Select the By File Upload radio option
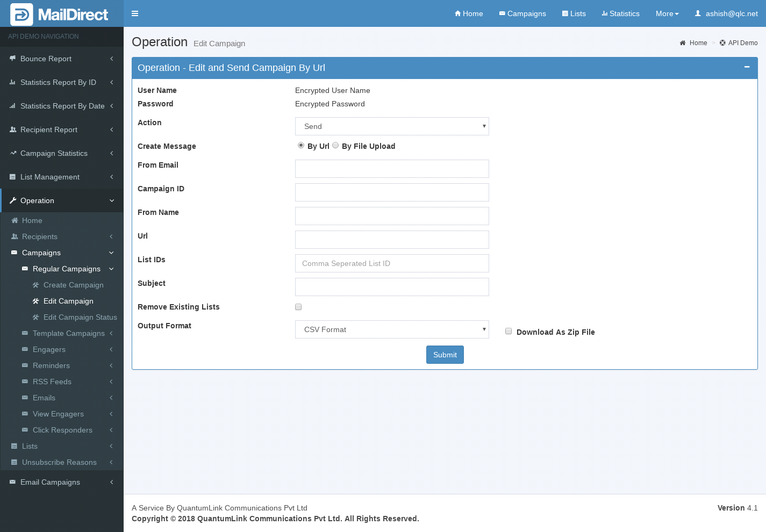Viewport: 766px width, 532px height. (335, 145)
